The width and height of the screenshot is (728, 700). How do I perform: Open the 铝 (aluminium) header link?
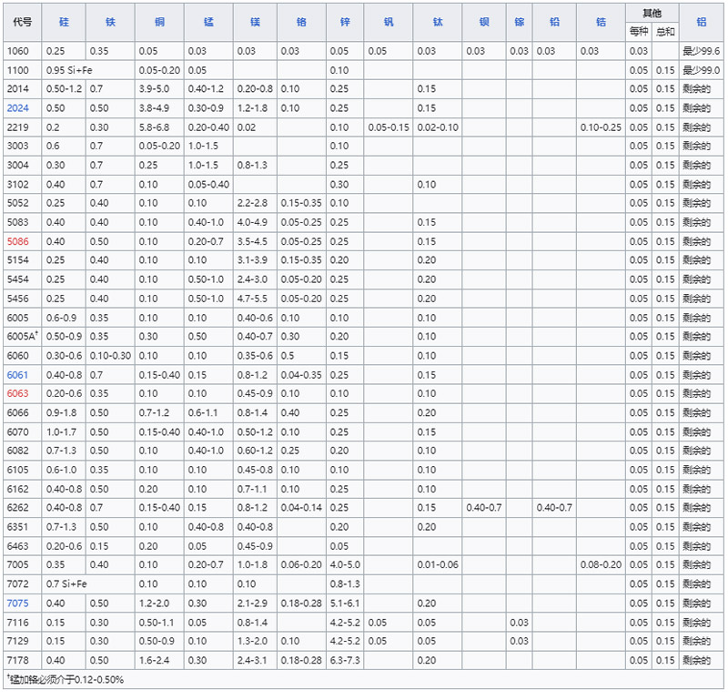(x=701, y=22)
